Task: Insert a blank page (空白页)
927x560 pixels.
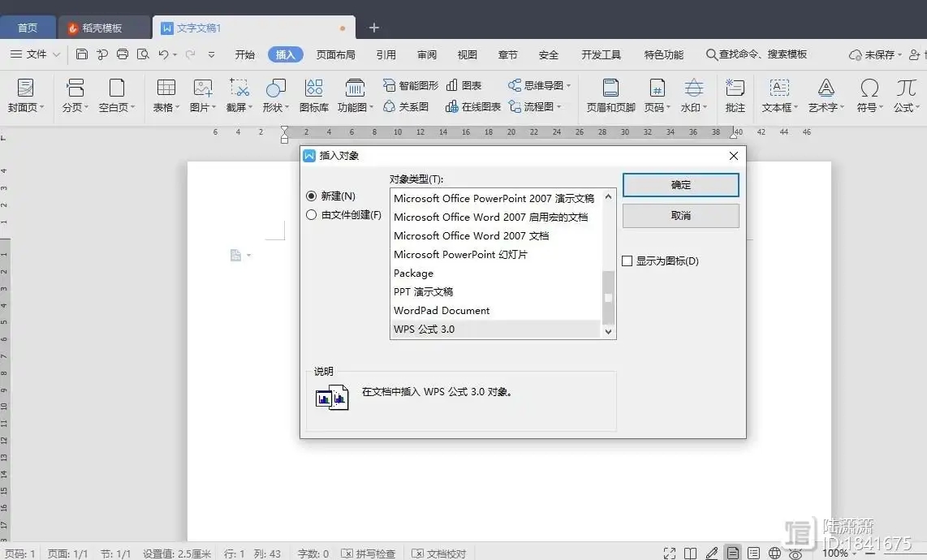Action: (x=116, y=95)
